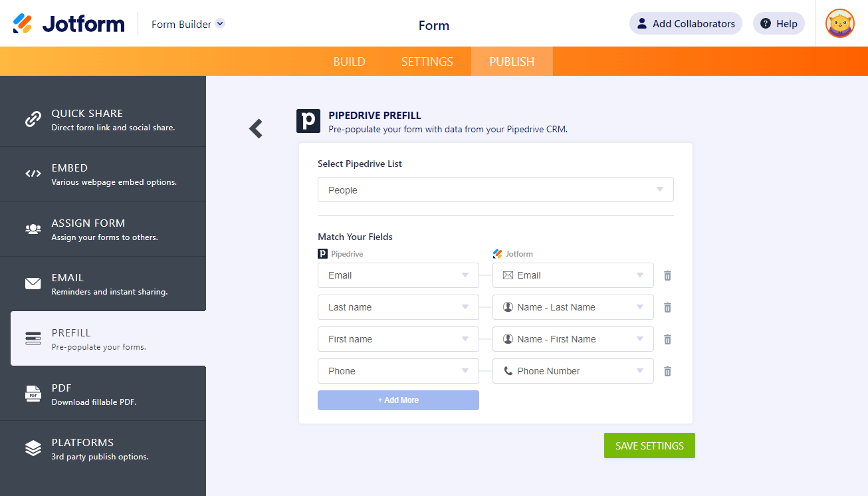This screenshot has width=868, height=496.
Task: Go to the Settings tab
Action: [x=427, y=62]
